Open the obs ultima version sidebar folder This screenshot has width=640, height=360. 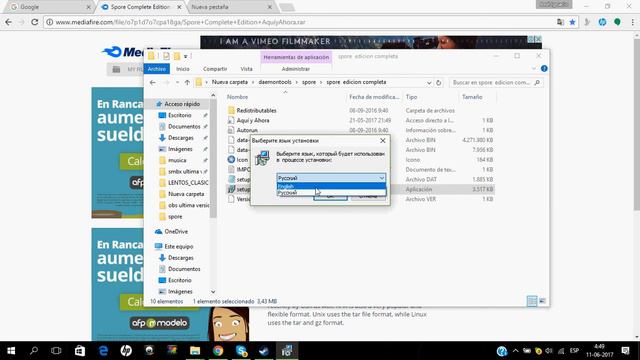tap(188, 205)
